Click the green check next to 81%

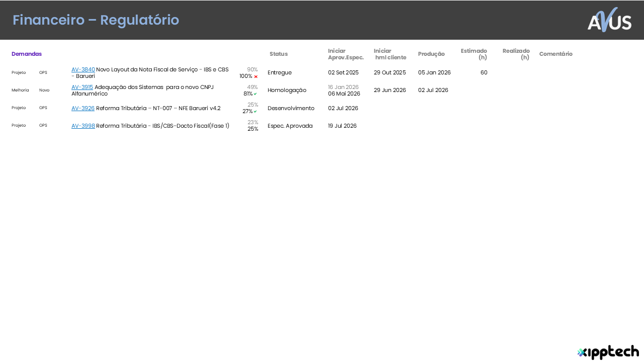tap(255, 94)
